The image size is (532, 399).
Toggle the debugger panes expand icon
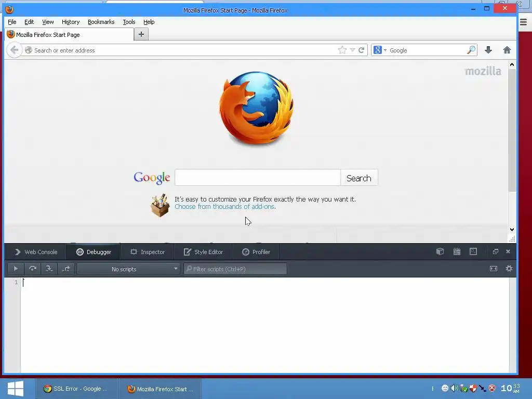coord(494,269)
